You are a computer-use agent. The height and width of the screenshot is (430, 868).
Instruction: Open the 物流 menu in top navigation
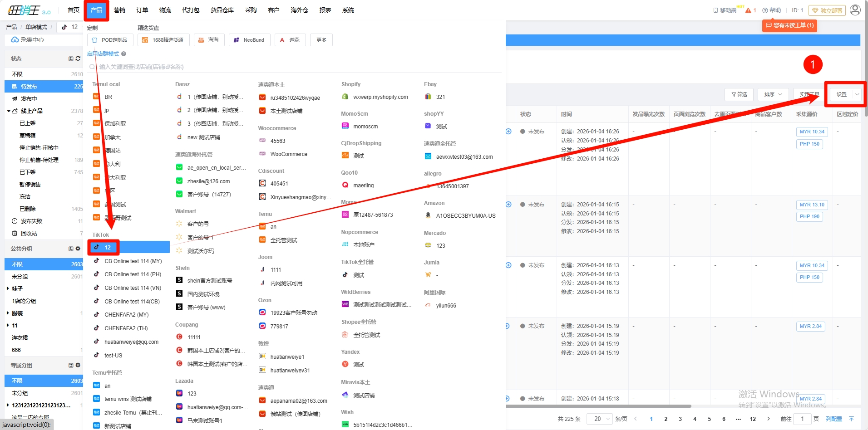point(165,10)
